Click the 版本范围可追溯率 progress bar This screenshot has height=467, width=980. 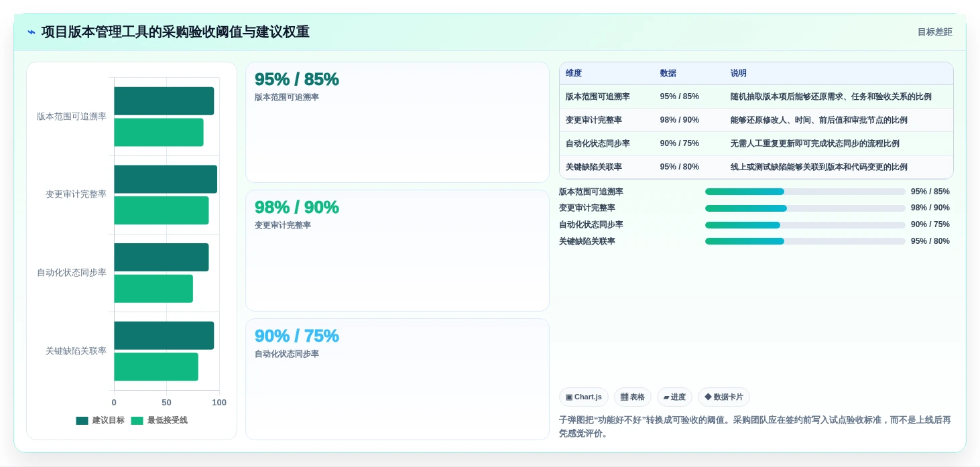tap(805, 192)
